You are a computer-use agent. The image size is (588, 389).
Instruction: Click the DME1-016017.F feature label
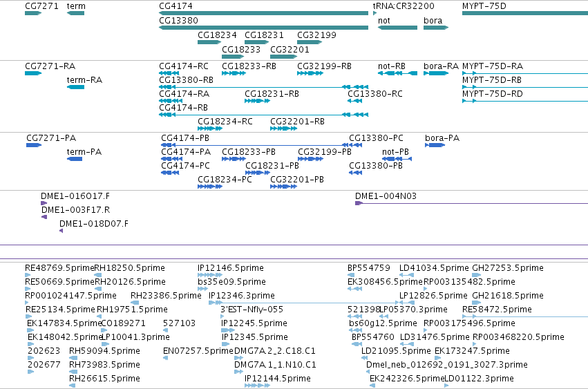click(75, 196)
